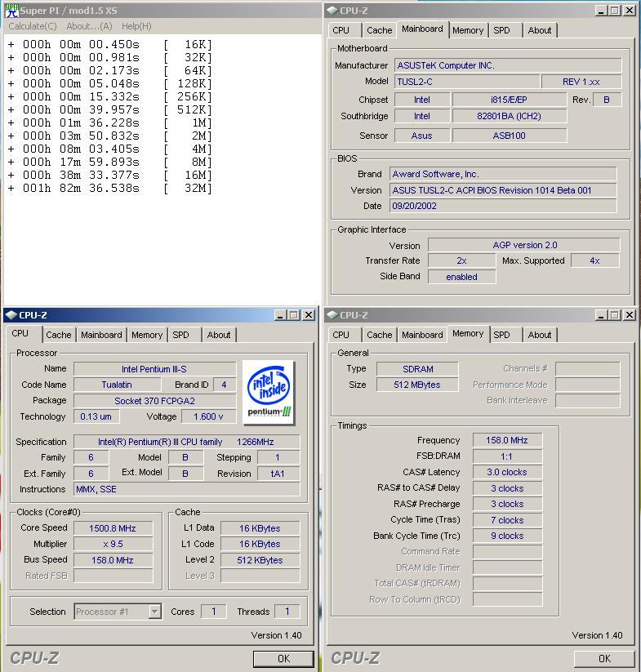
Task: Maximize the CPU-Z CPU window
Action: coord(294,315)
